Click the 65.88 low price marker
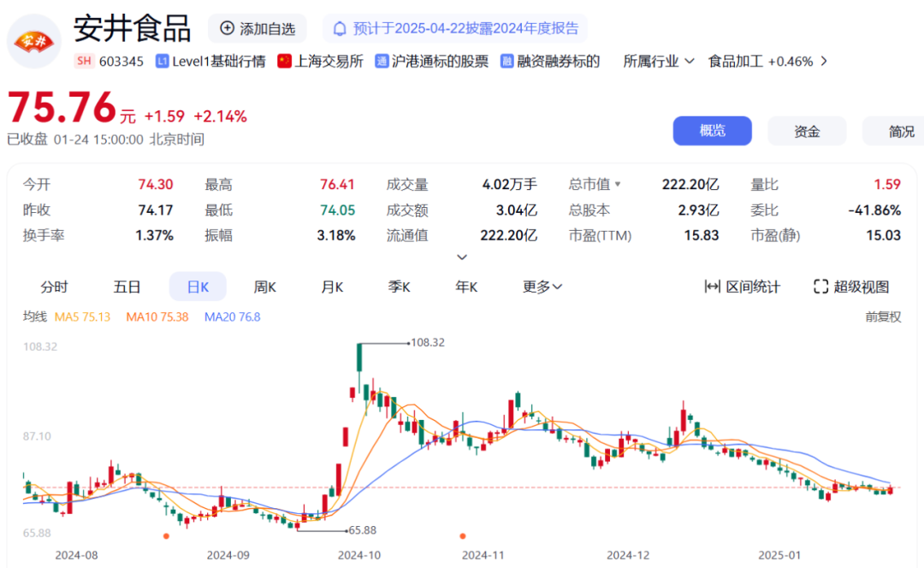Screen dimensions: 924x568 [363, 530]
